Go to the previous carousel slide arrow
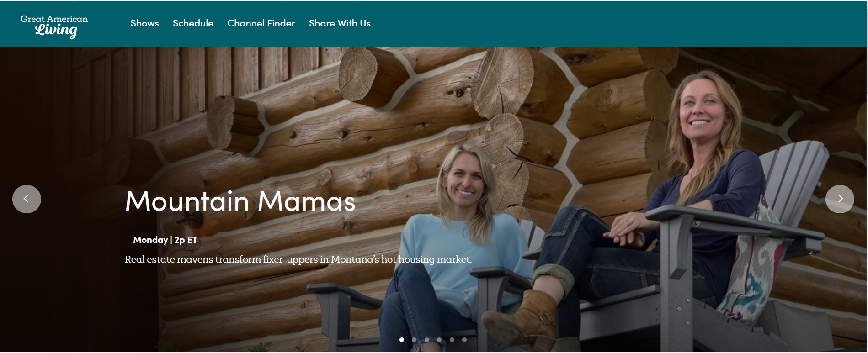The width and height of the screenshot is (868, 353). coord(27,199)
